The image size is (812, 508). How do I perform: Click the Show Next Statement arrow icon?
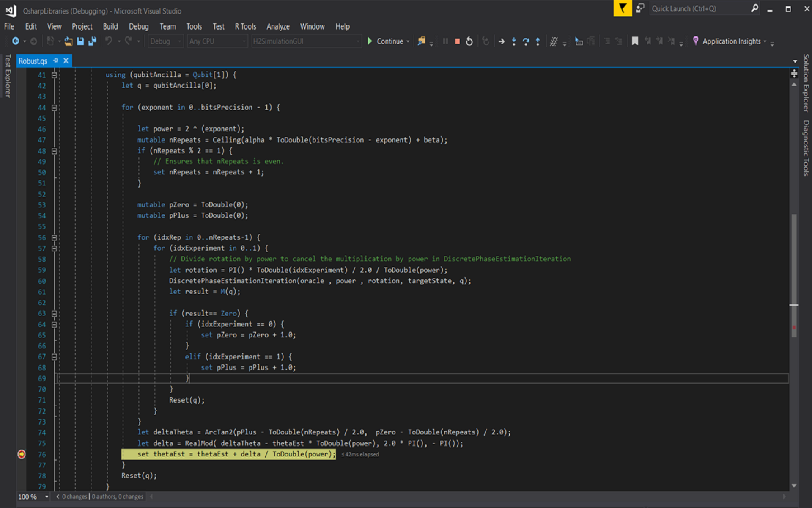[502, 41]
